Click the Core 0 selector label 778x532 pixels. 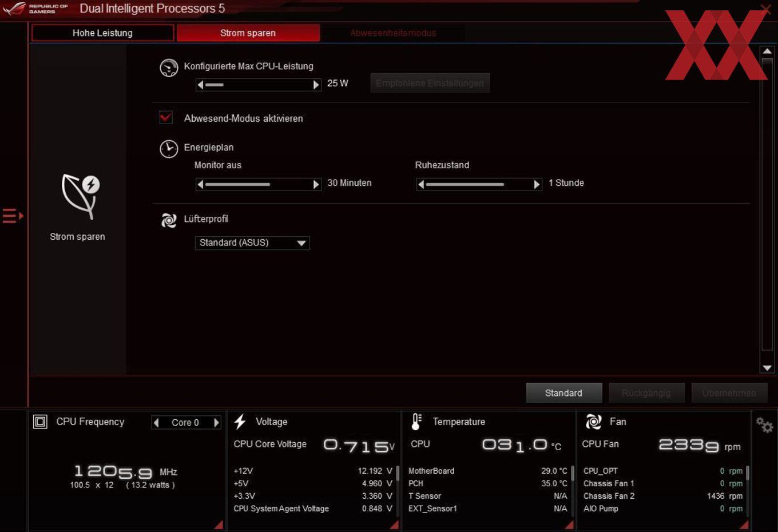[185, 423]
